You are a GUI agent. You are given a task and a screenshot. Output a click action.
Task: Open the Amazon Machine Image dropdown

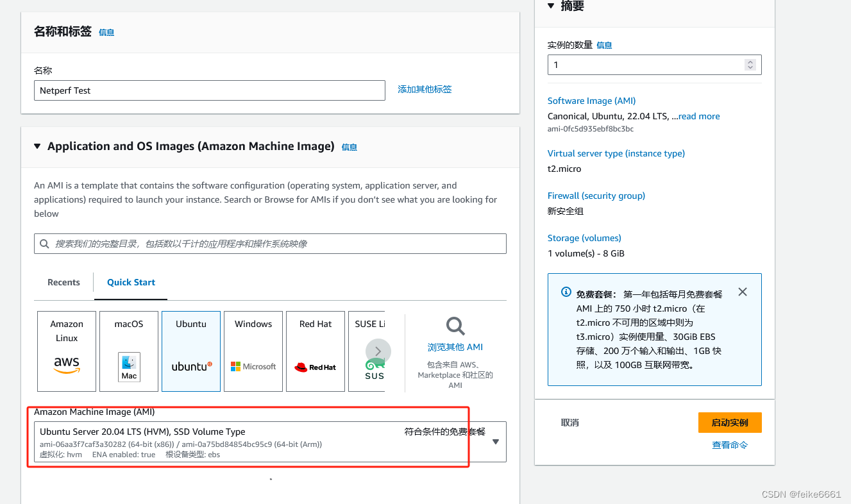click(270, 441)
